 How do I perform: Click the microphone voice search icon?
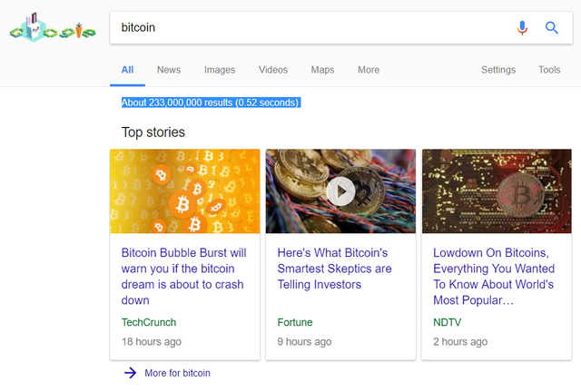(522, 28)
